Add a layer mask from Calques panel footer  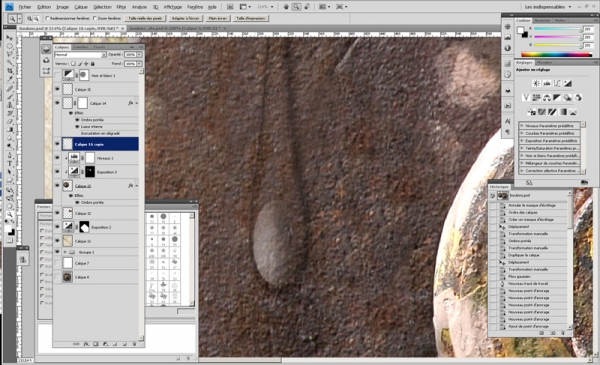tap(96, 344)
